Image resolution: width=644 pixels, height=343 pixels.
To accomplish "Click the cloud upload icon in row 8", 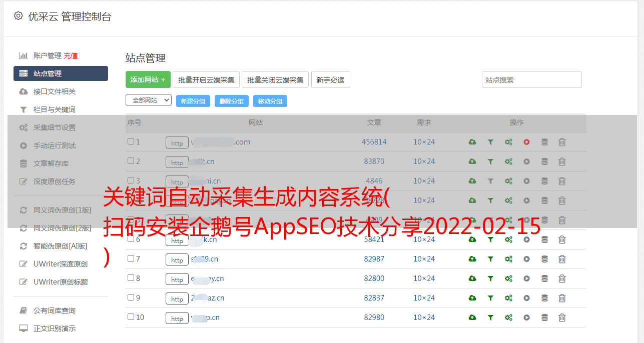I will point(472,278).
